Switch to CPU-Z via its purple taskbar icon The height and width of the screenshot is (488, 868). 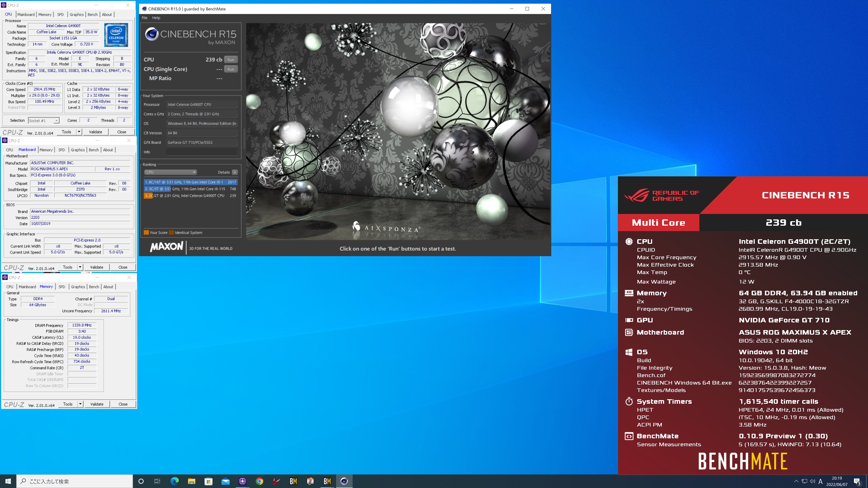coord(242,481)
